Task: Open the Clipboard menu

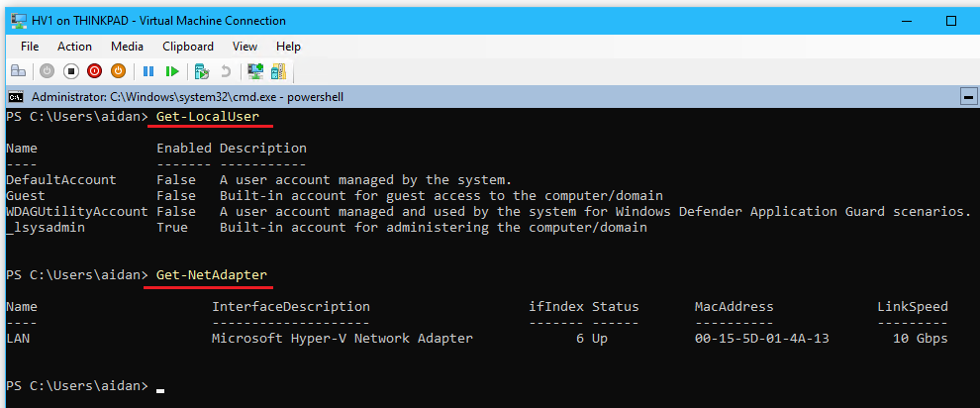Action: point(187,47)
